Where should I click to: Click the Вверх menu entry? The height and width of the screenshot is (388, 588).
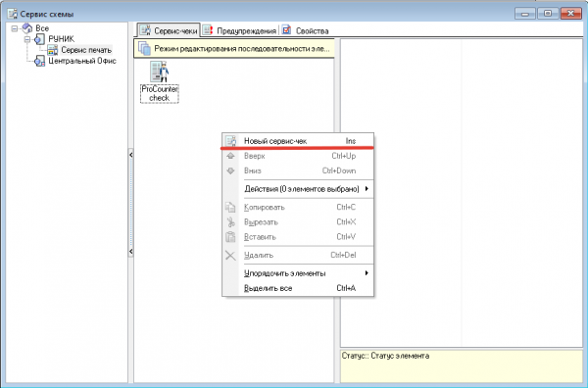(x=298, y=156)
